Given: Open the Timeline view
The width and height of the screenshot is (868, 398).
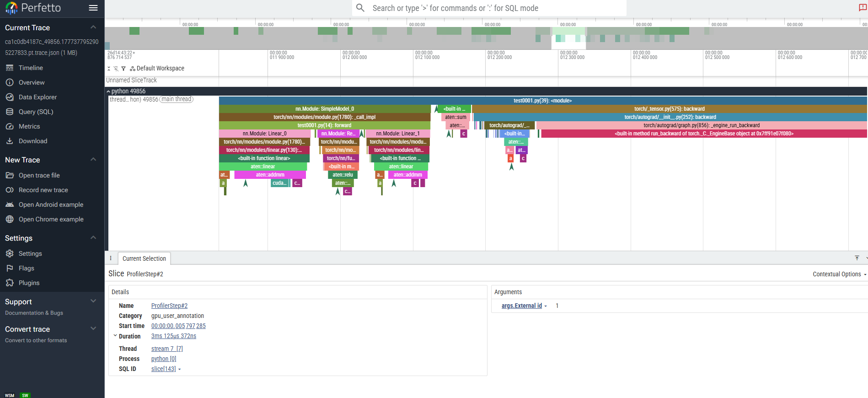Looking at the screenshot, I should (31, 68).
